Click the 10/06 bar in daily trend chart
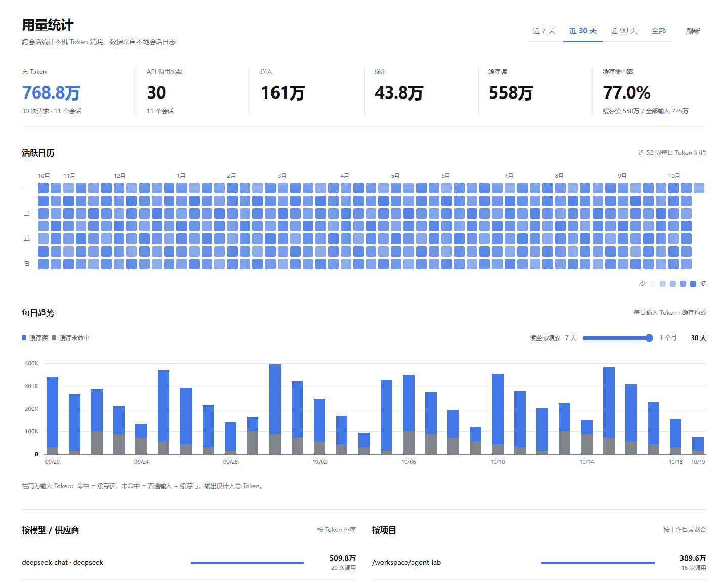This screenshot has width=728, height=581. click(x=408, y=414)
